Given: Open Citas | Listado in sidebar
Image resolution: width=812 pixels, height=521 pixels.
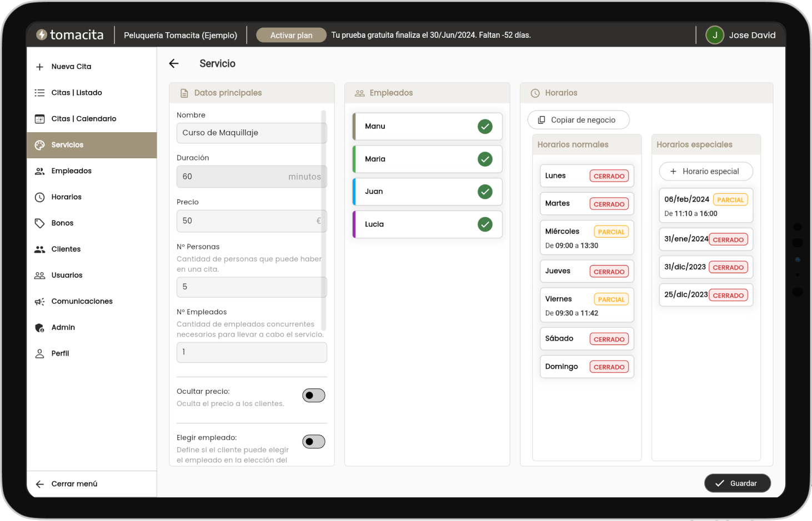Looking at the screenshot, I should pos(92,93).
